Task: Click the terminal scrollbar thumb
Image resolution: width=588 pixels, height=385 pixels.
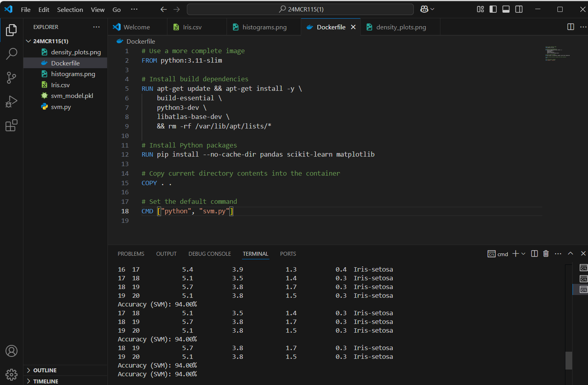Action: tap(569, 360)
